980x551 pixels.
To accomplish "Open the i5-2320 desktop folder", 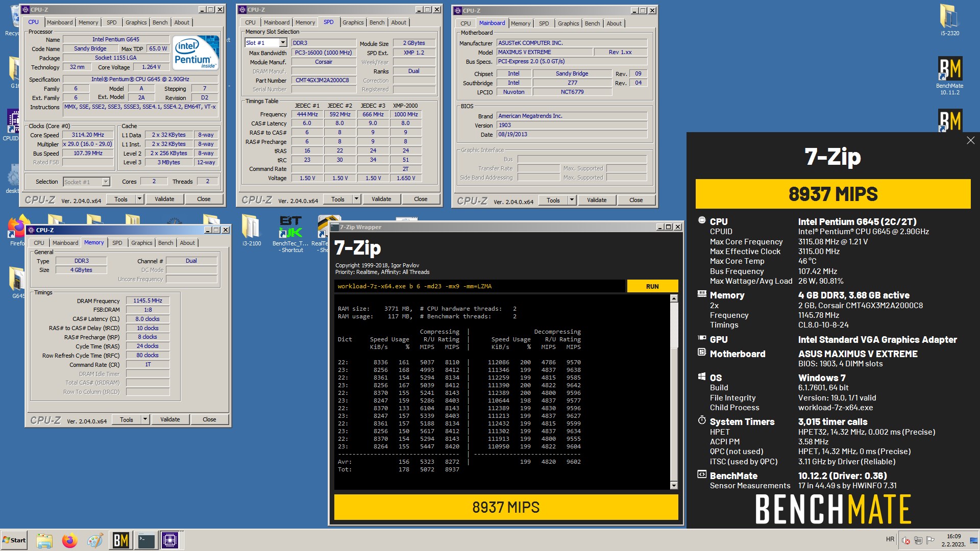I will (950, 20).
